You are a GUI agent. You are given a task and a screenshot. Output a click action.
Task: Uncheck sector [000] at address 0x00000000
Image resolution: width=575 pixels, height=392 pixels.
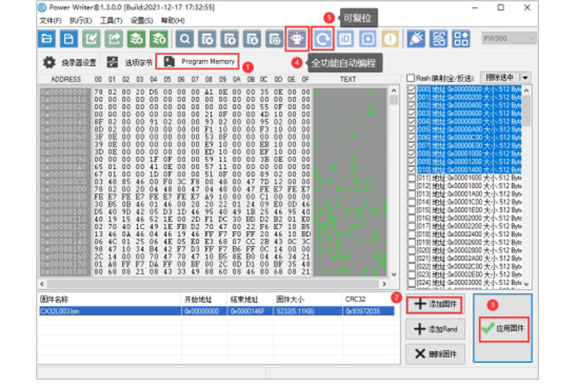click(x=412, y=90)
